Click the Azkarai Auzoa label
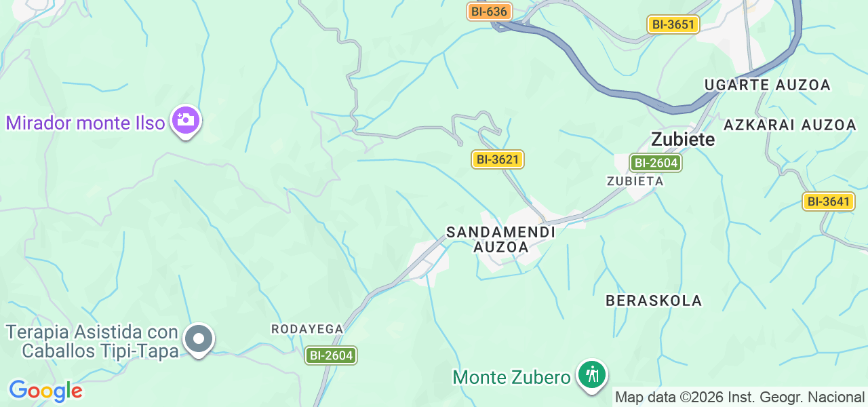 tap(790, 125)
